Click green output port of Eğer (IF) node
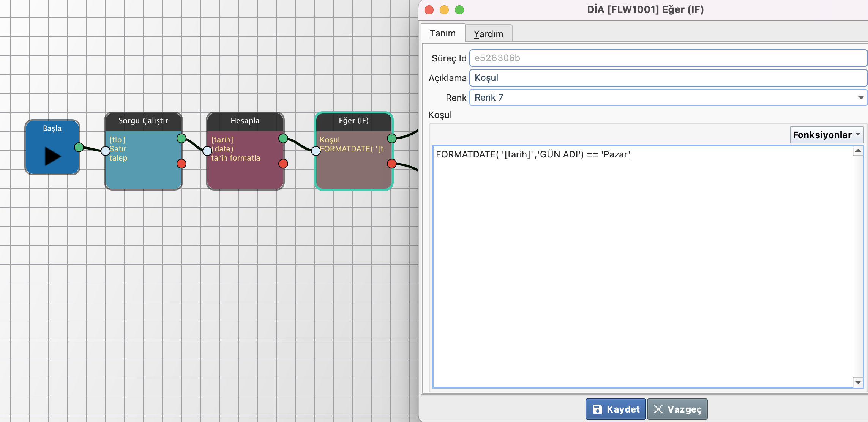868x422 pixels. point(392,138)
